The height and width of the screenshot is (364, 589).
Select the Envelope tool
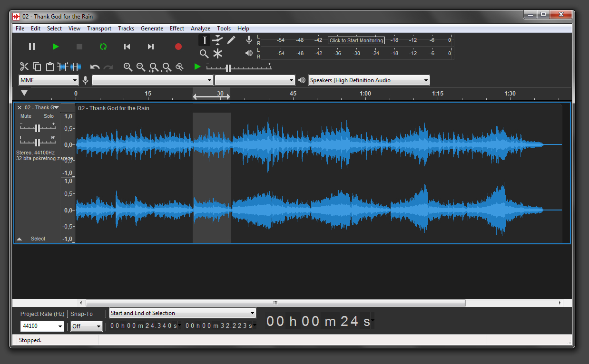pos(217,40)
